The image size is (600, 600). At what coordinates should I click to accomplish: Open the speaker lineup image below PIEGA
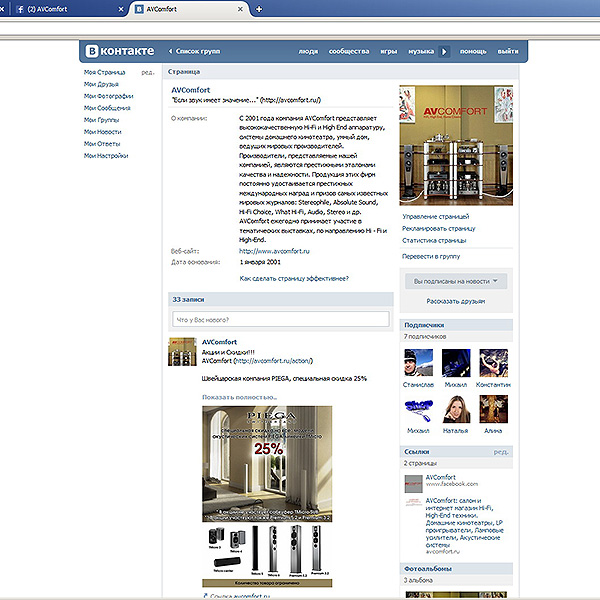point(267,555)
